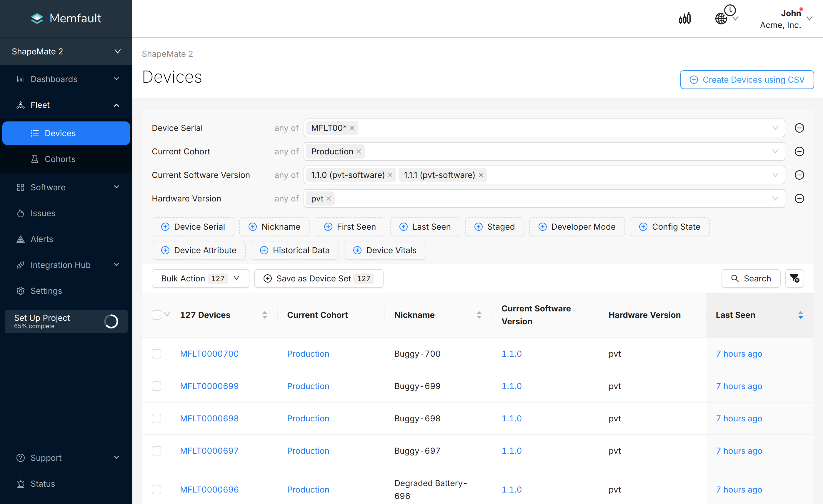The width and height of the screenshot is (823, 504).
Task: Open device link MFLT0000699
Action: pos(209,386)
